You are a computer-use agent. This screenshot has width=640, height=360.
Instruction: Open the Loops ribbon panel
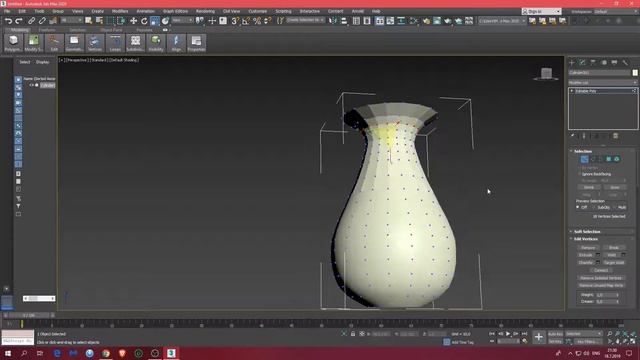(115, 43)
